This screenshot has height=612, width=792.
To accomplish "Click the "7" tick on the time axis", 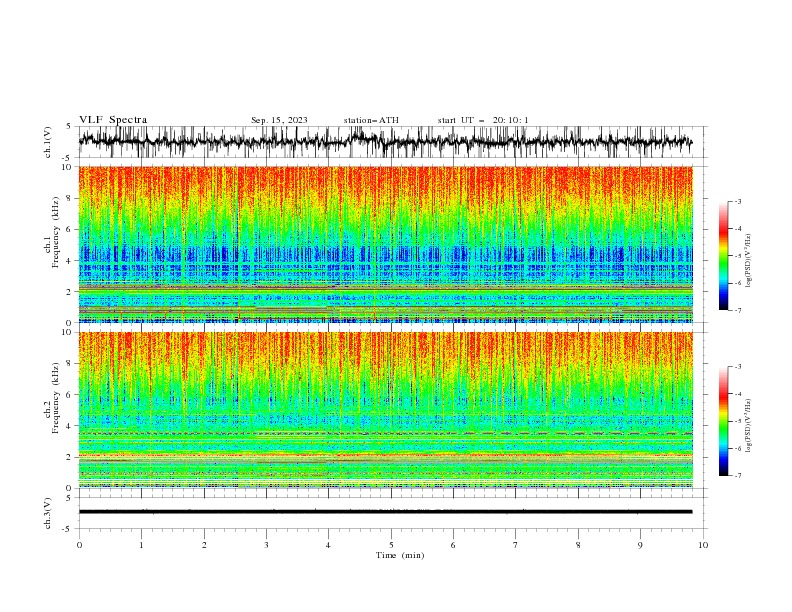I will click(x=516, y=545).
